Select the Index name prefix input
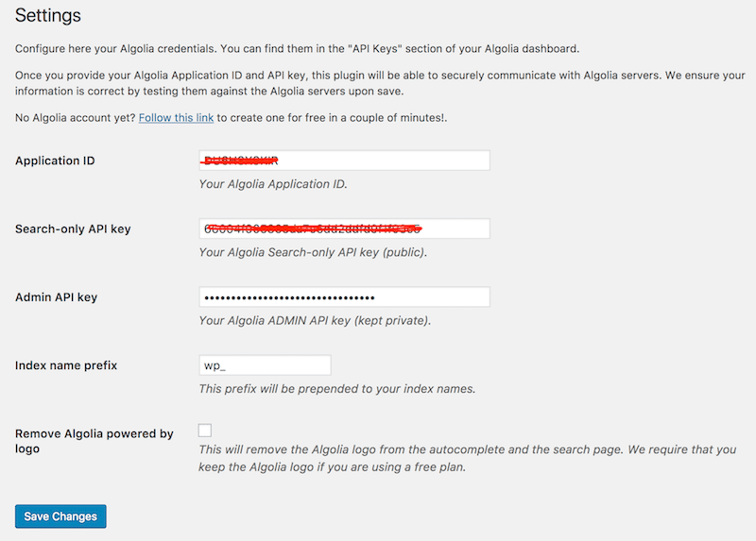Screen dimensions: 756x541 coord(265,365)
